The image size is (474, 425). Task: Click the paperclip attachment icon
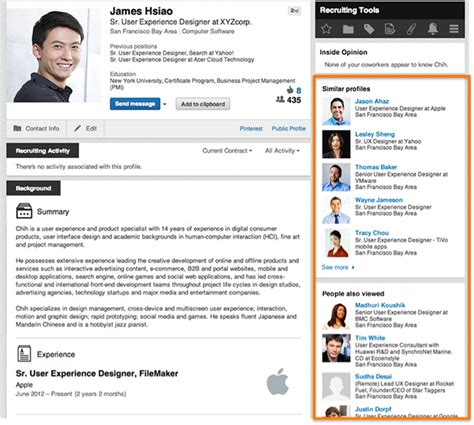pos(411,29)
